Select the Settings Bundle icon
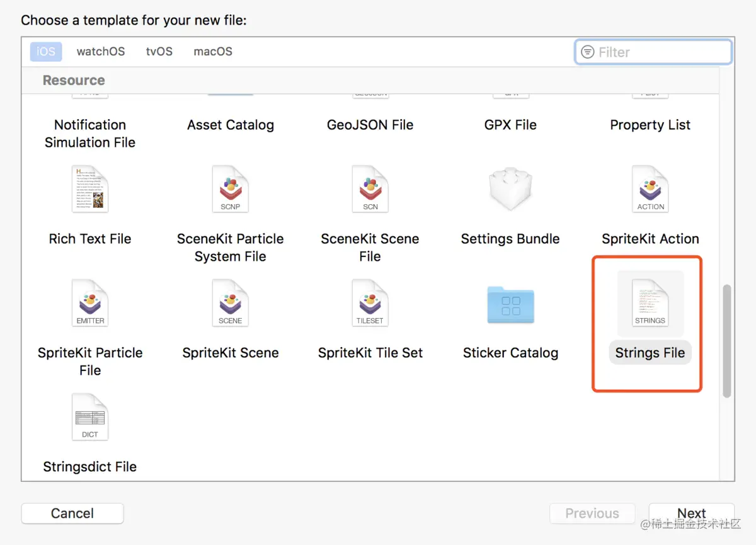The height and width of the screenshot is (545, 756). click(510, 189)
